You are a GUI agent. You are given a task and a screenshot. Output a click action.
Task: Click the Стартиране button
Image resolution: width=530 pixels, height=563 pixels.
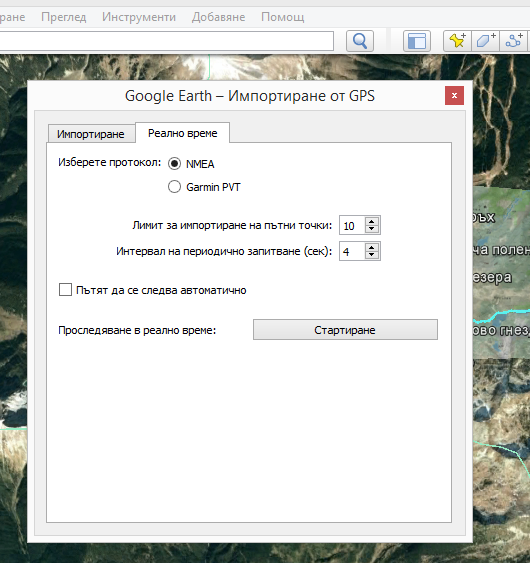click(345, 330)
